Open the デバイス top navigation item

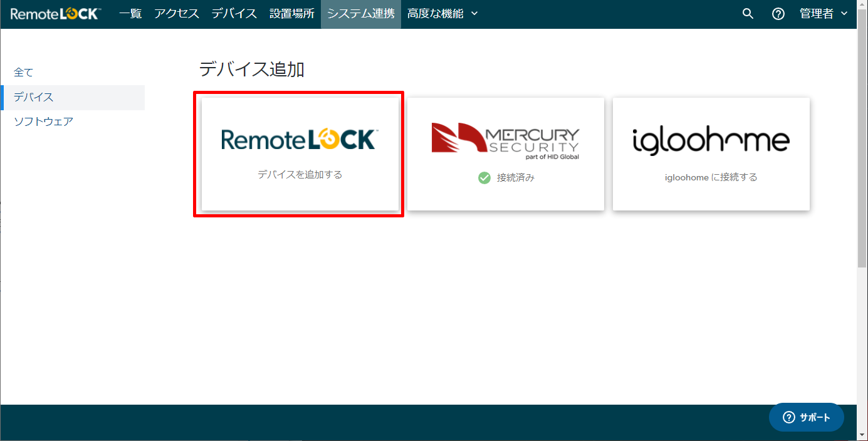234,14
